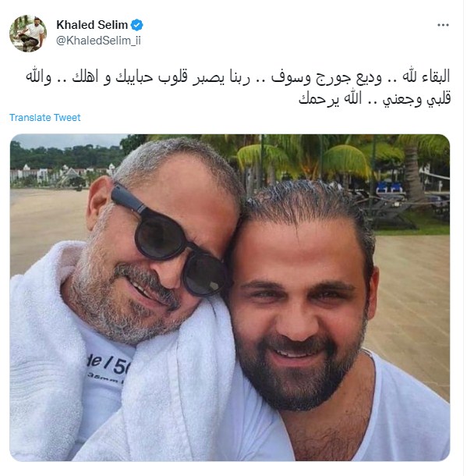This screenshot has width=467, height=476.
Task: Open the tweet's three-dot more options menu
Action: point(442,25)
